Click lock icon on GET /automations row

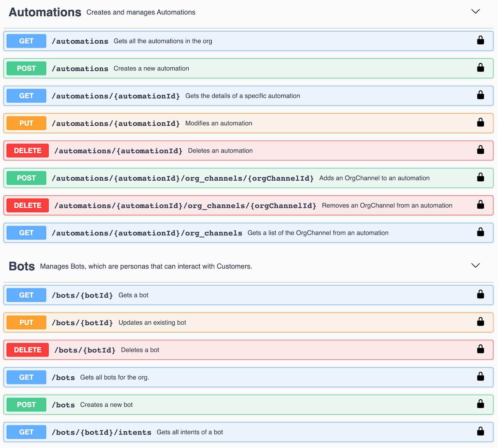coord(480,40)
